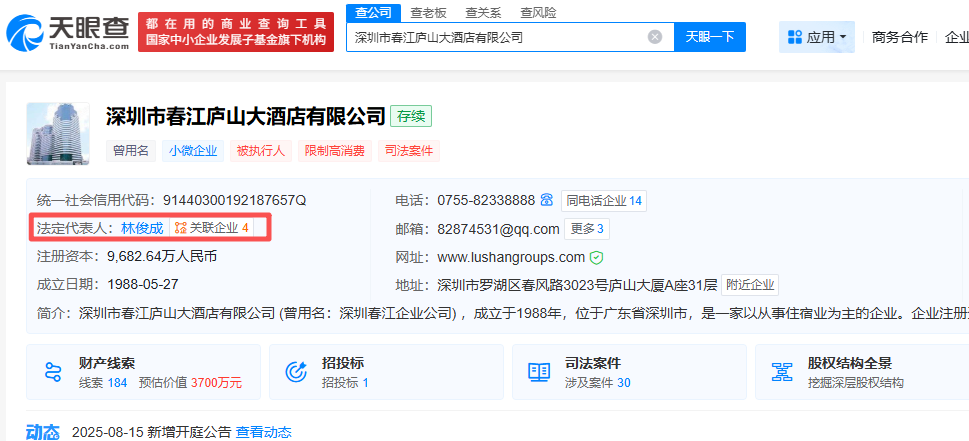Screen dimensions: 969x441
Task: Open the 商务合作 link
Action: coord(900,37)
